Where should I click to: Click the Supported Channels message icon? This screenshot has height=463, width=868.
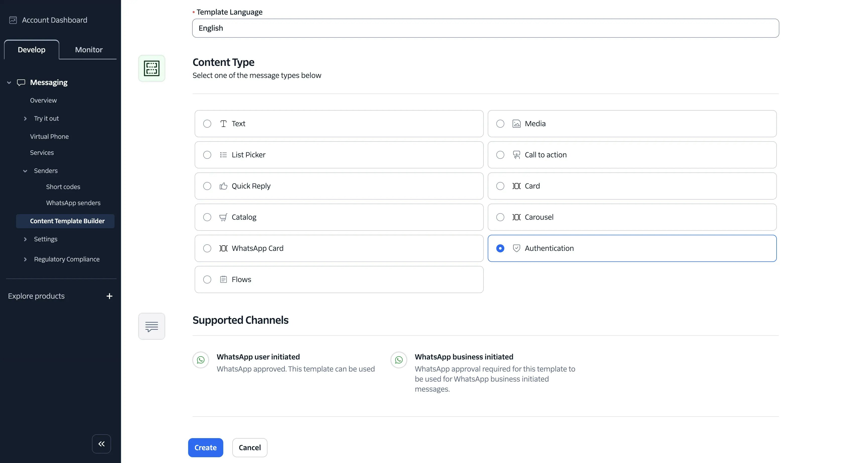point(151,326)
